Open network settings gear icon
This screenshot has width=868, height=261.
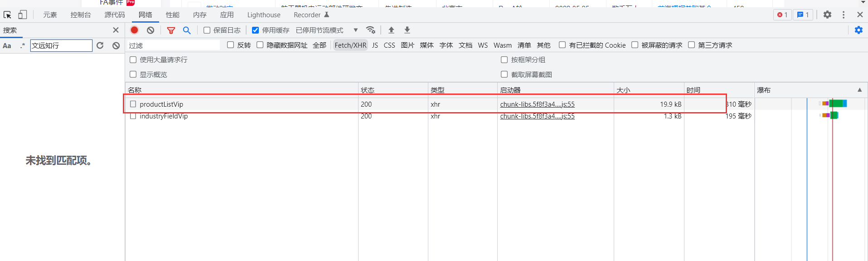pyautogui.click(x=858, y=30)
